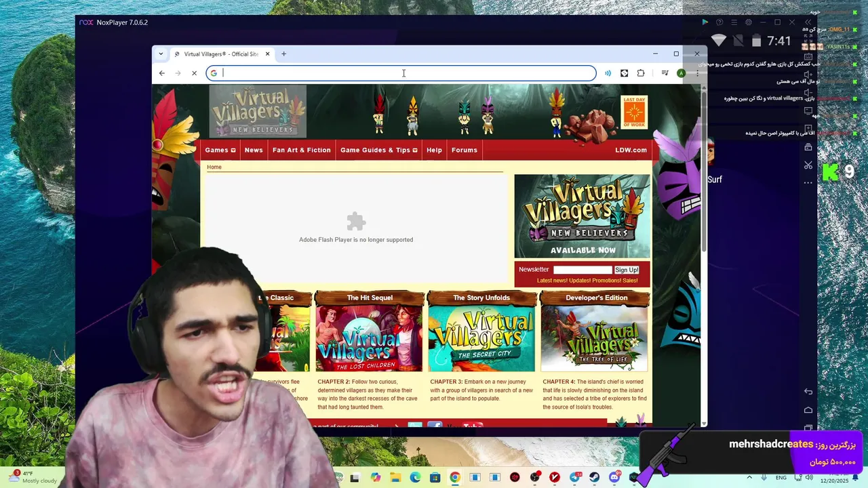Image resolution: width=868 pixels, height=488 pixels.
Task: Open a new Chrome tab
Action: coord(283,54)
